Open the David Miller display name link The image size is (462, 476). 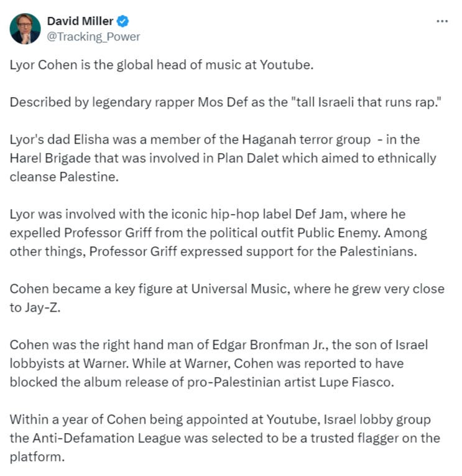(80, 21)
